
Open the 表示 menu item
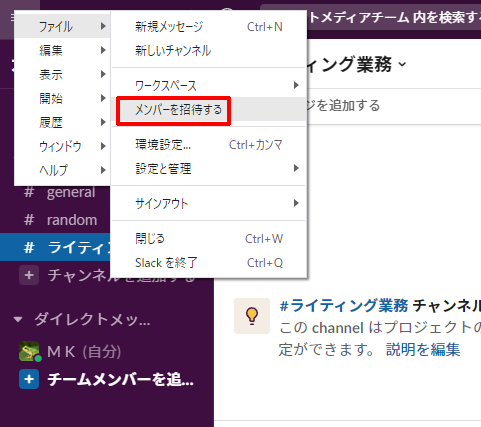[62, 74]
